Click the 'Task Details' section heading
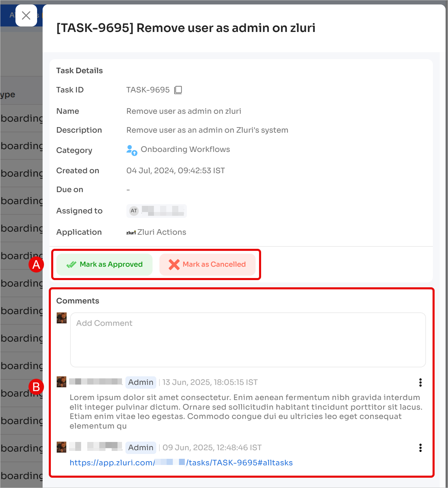 tap(79, 70)
